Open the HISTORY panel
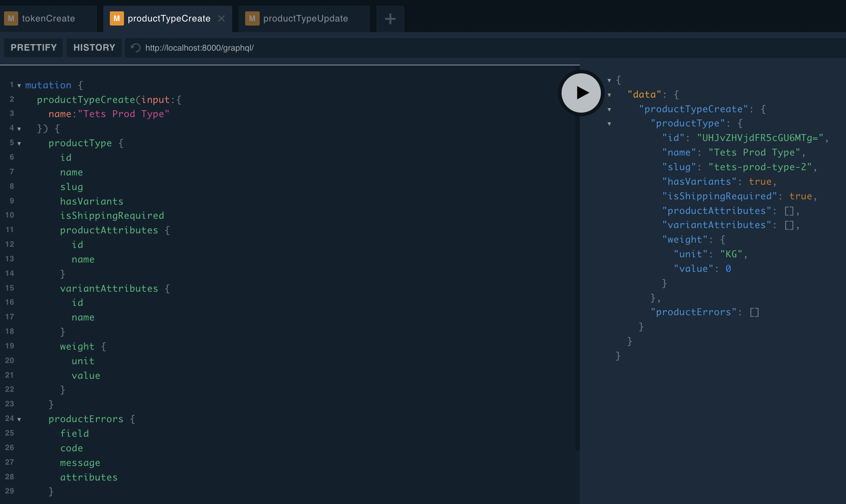 94,47
